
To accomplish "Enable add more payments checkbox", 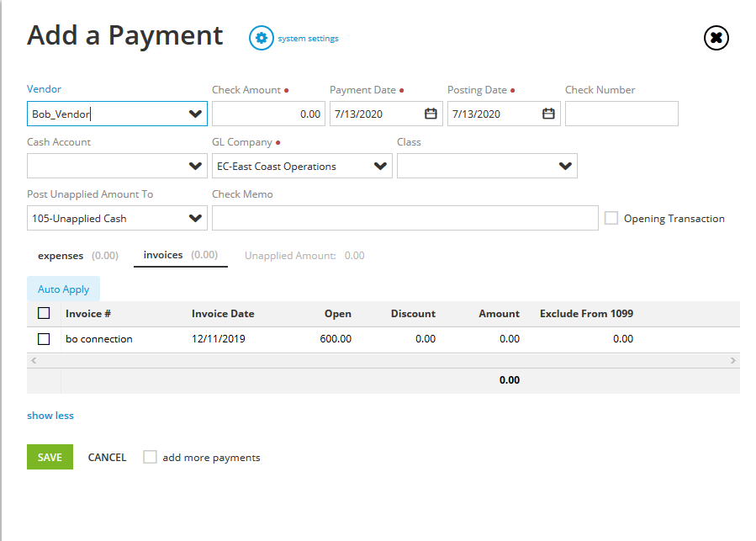I will (x=150, y=457).
